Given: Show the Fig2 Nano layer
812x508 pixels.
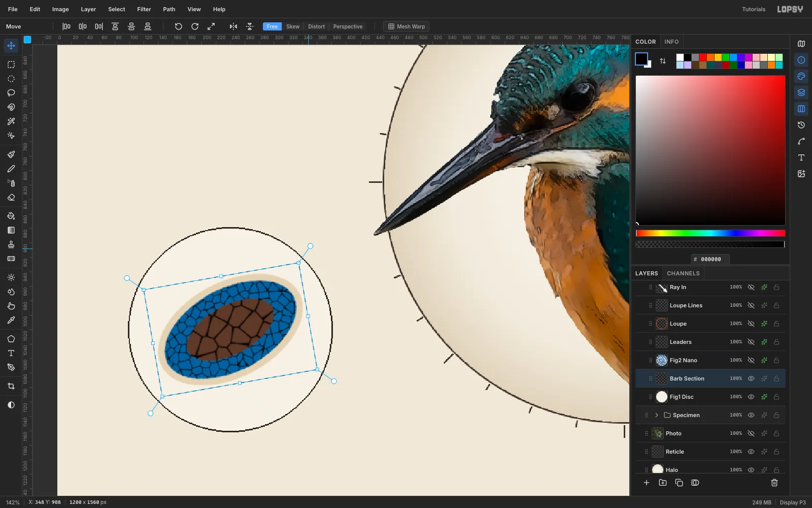Looking at the screenshot, I should coord(751,360).
